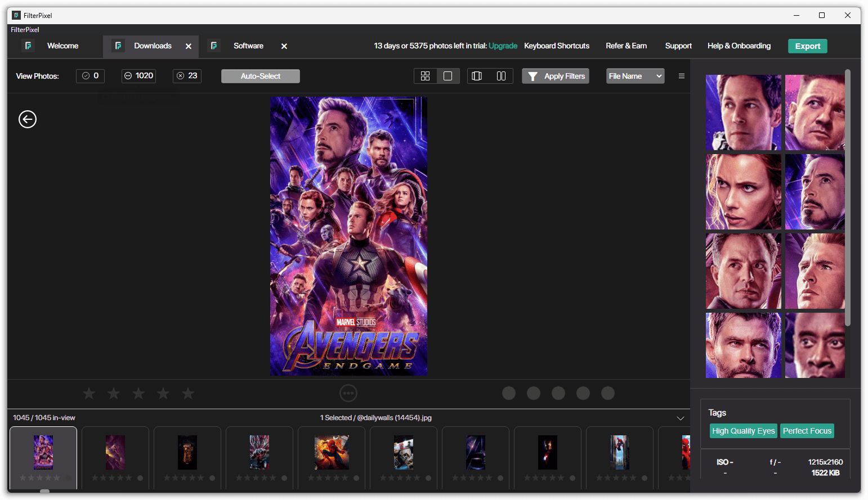Open Refer & Earn
This screenshot has height=500, width=868.
(x=627, y=46)
